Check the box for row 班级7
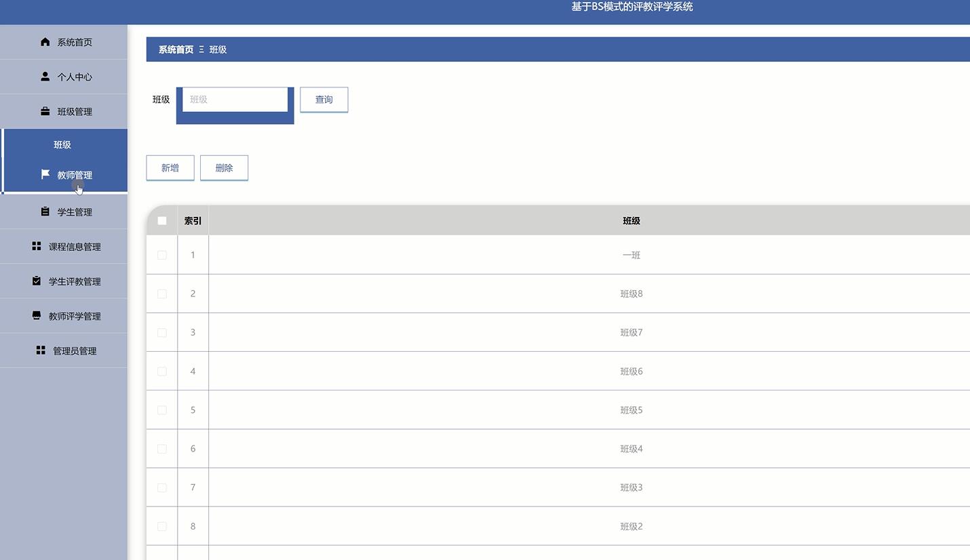The image size is (970, 560). (162, 332)
